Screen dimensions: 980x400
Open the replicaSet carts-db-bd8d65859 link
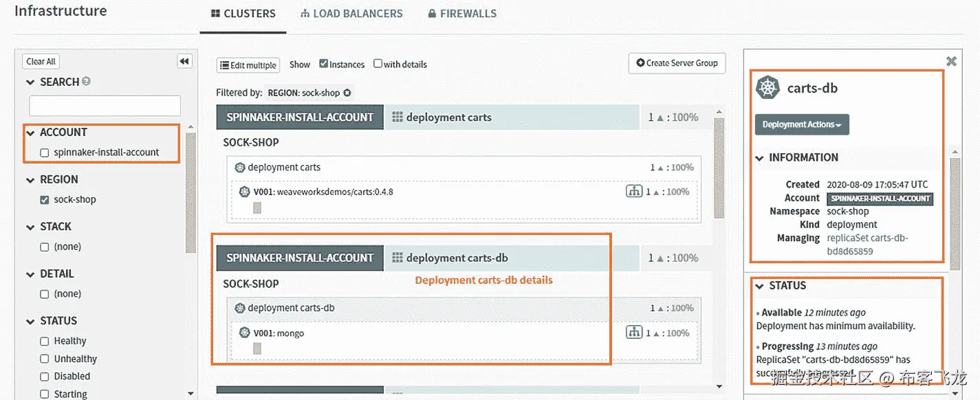[x=867, y=245]
